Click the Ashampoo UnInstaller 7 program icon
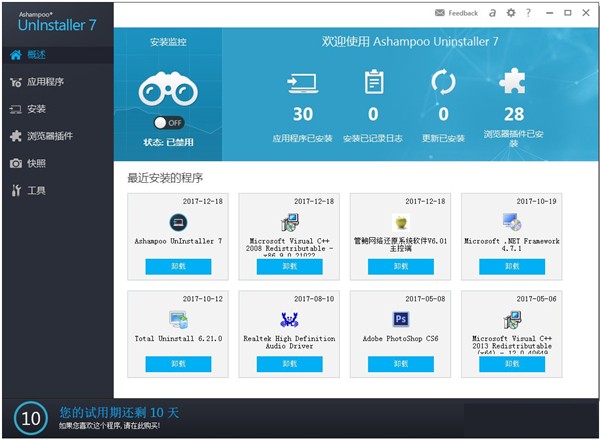This screenshot has width=600, height=440. pos(178,222)
